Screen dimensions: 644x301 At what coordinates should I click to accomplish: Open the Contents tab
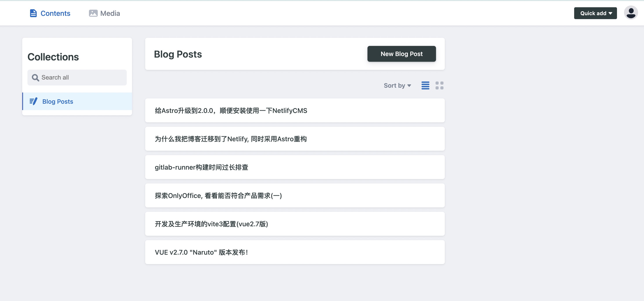pyautogui.click(x=50, y=13)
